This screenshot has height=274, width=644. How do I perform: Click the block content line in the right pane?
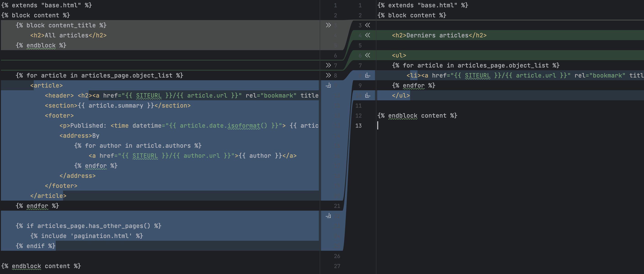(412, 15)
